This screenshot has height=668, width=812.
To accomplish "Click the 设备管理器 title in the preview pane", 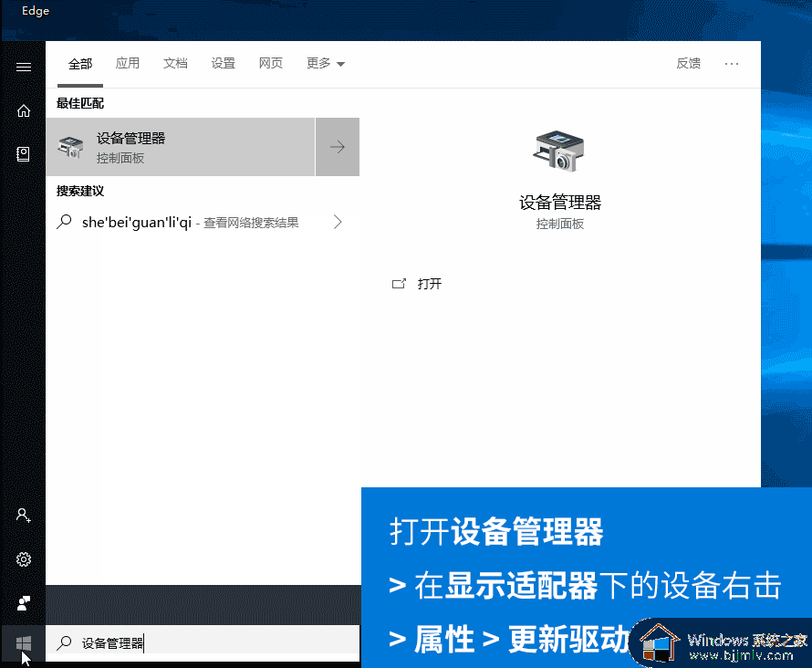I will (560, 203).
